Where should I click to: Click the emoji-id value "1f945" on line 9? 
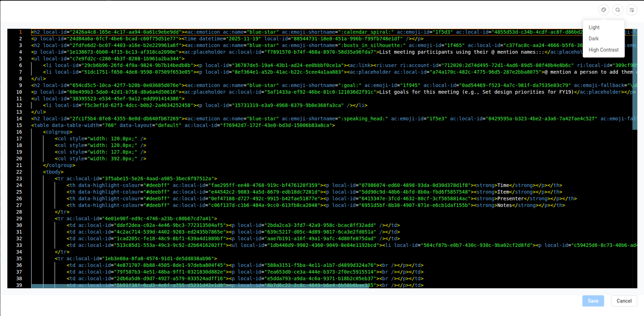[x=410, y=85]
